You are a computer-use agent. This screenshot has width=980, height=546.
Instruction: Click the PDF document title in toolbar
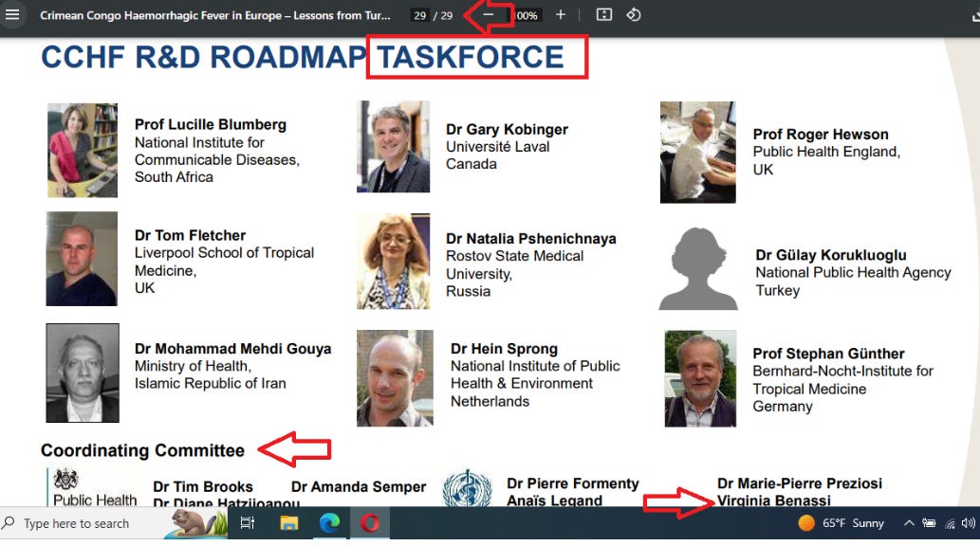215,15
